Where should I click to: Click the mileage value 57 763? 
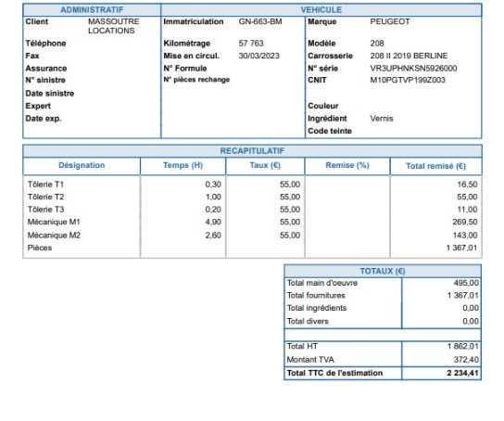(251, 43)
